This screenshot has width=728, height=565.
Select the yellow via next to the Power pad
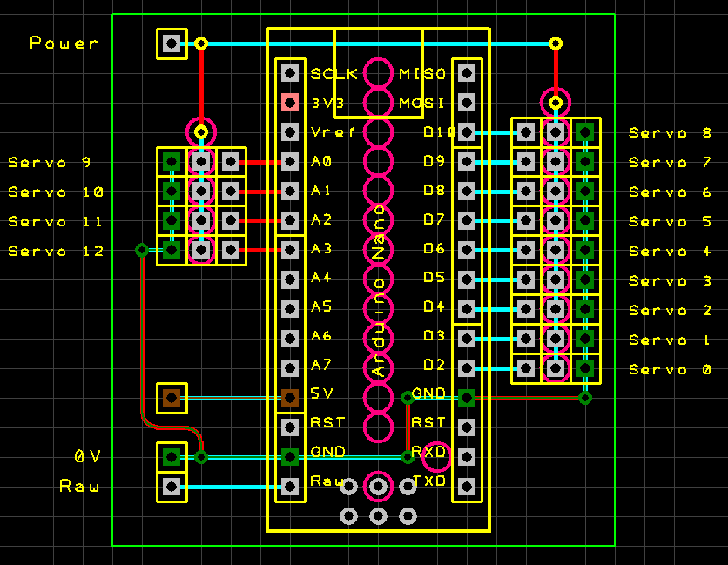coord(201,44)
